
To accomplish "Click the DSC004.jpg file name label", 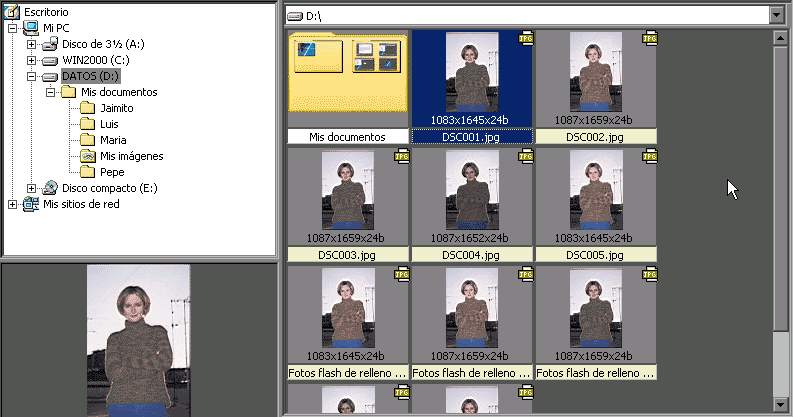I will 472,255.
